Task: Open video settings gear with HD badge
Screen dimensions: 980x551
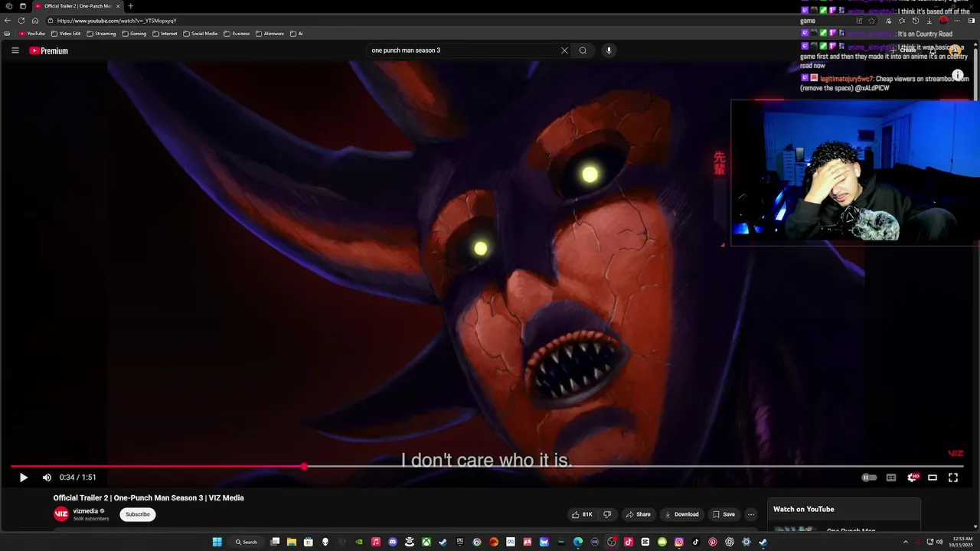Action: pos(912,478)
